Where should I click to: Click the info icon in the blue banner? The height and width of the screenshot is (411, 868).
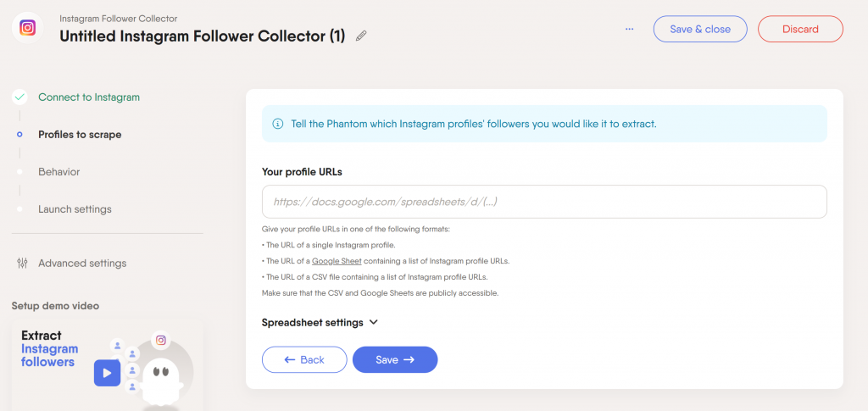point(278,124)
